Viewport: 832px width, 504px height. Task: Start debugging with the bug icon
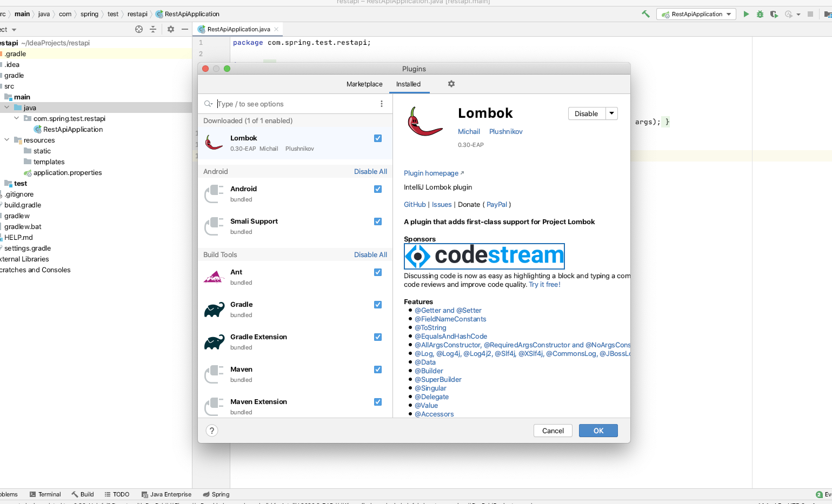760,14
